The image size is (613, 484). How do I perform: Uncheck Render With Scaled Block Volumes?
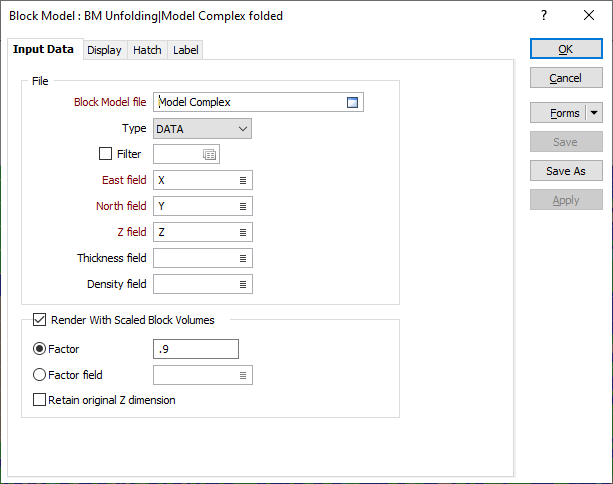click(x=39, y=319)
